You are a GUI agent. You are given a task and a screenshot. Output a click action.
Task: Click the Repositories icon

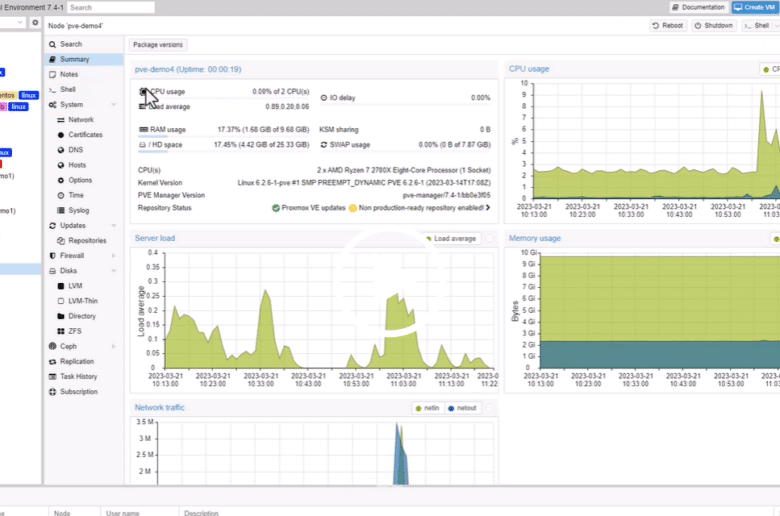(x=61, y=241)
